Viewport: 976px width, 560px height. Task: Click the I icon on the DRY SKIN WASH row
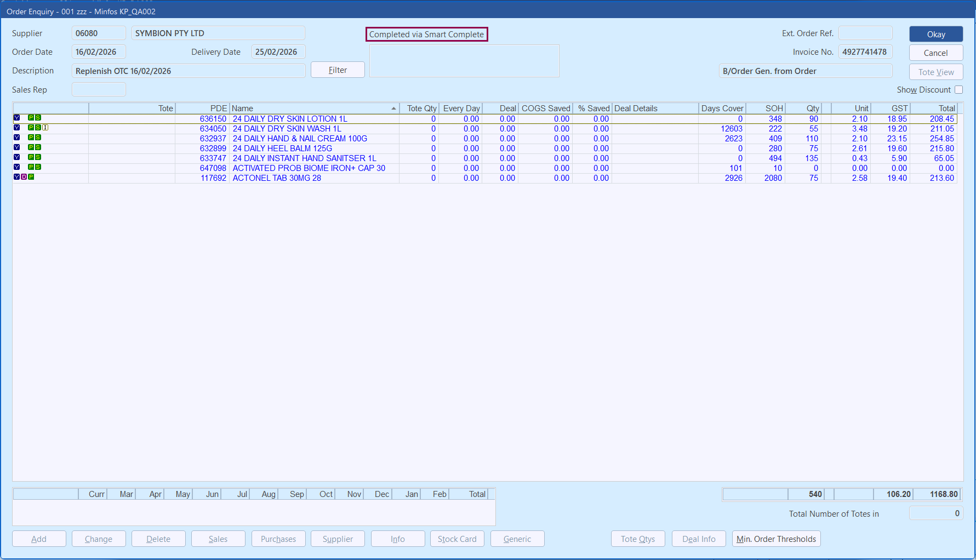coord(45,128)
